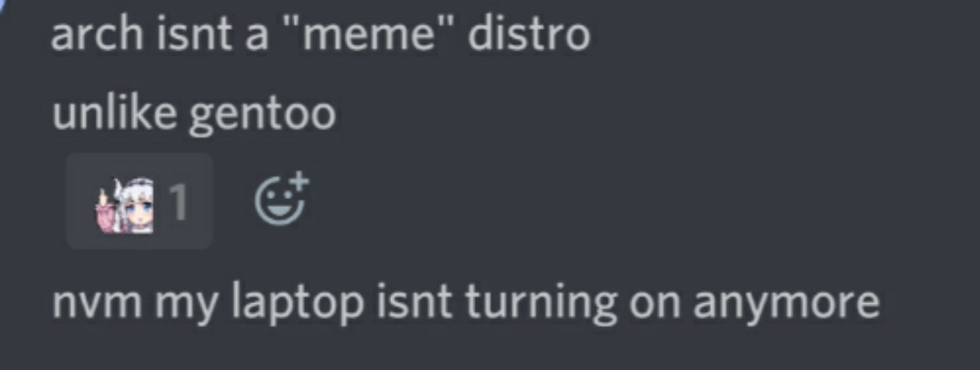Select the message about arch "meme" distro
The image size is (980, 370).
321,35
